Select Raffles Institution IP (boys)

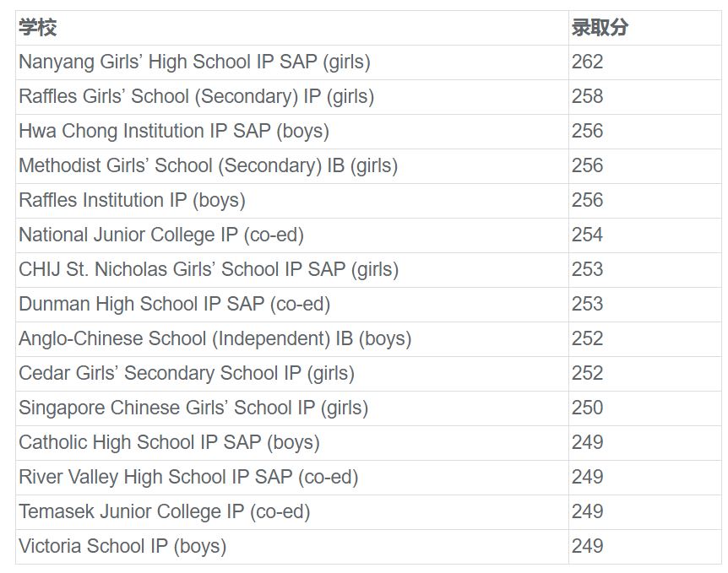[132, 201]
